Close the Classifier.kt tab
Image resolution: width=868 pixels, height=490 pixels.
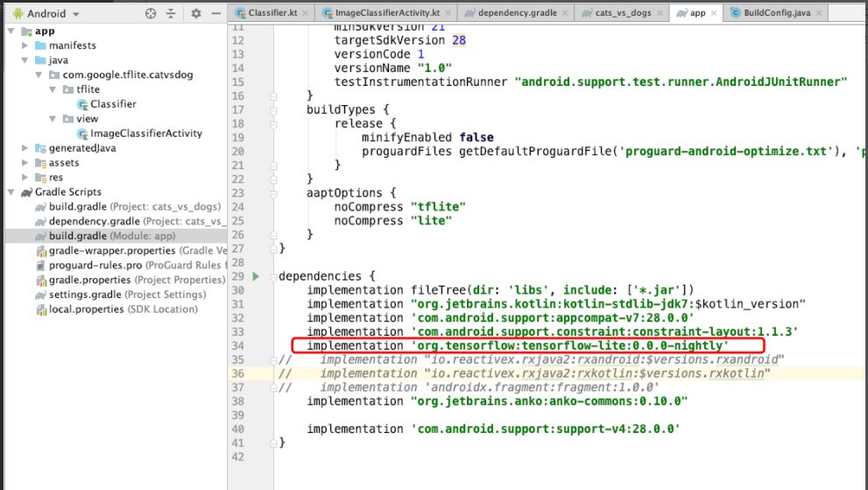tap(305, 13)
